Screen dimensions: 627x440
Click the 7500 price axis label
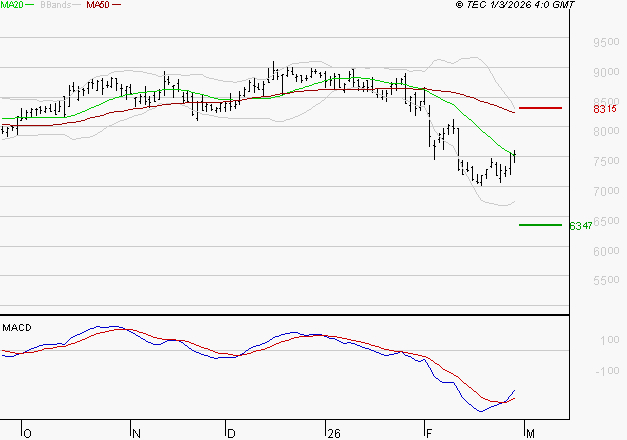coord(606,161)
